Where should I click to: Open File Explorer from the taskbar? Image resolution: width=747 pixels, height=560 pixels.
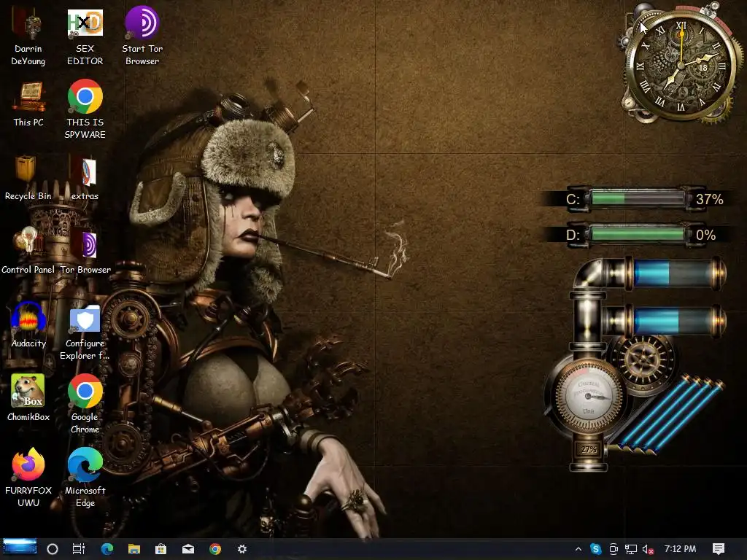click(x=134, y=549)
